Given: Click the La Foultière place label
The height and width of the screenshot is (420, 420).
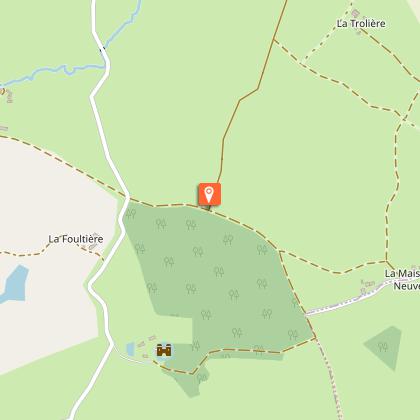Looking at the screenshot, I should click(76, 239).
